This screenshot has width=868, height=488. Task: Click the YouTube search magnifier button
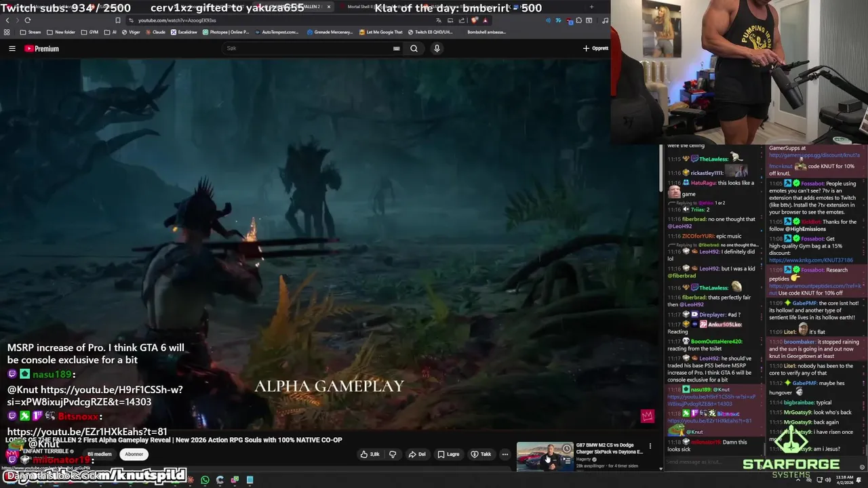click(x=414, y=48)
